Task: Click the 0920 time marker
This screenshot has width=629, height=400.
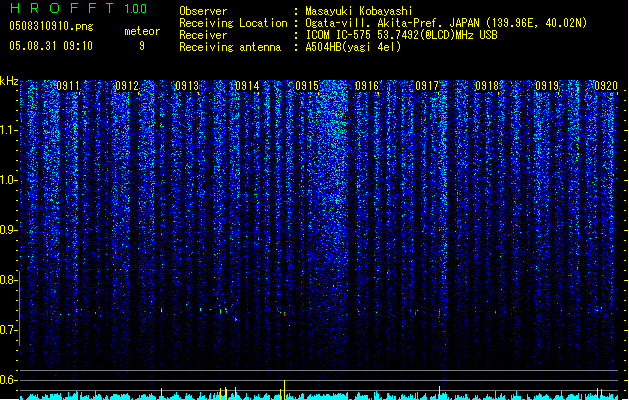Action: [606, 86]
